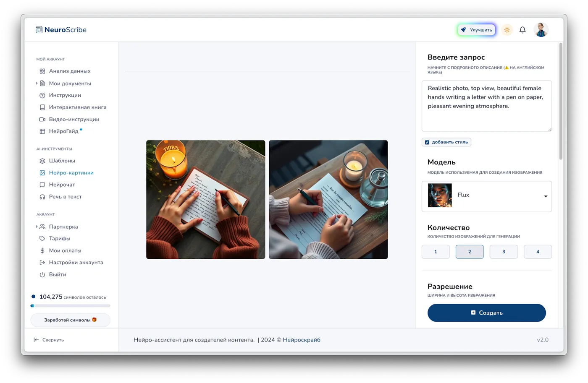Click the NeuroScribe logo
This screenshot has height=383, width=588.
[61, 30]
